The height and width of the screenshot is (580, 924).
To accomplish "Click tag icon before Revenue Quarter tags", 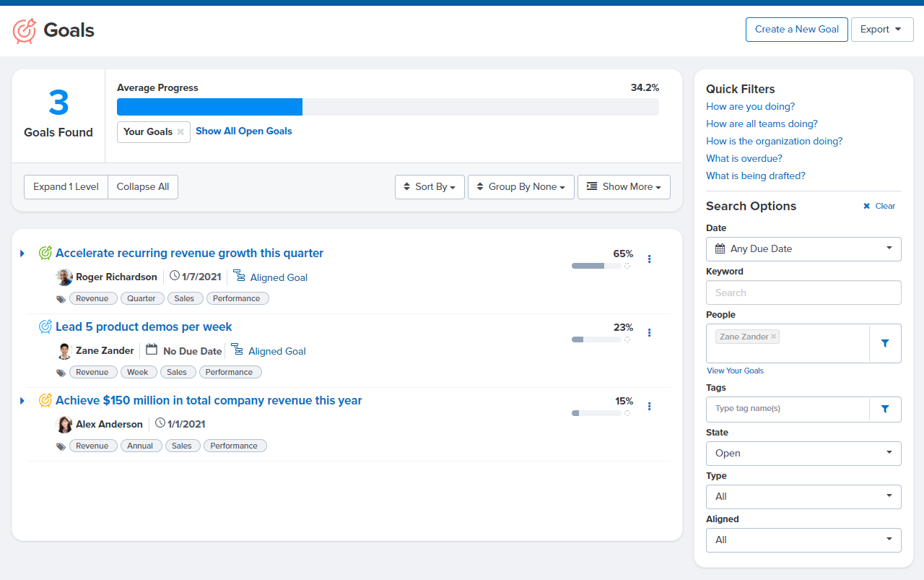I will pyautogui.click(x=61, y=299).
